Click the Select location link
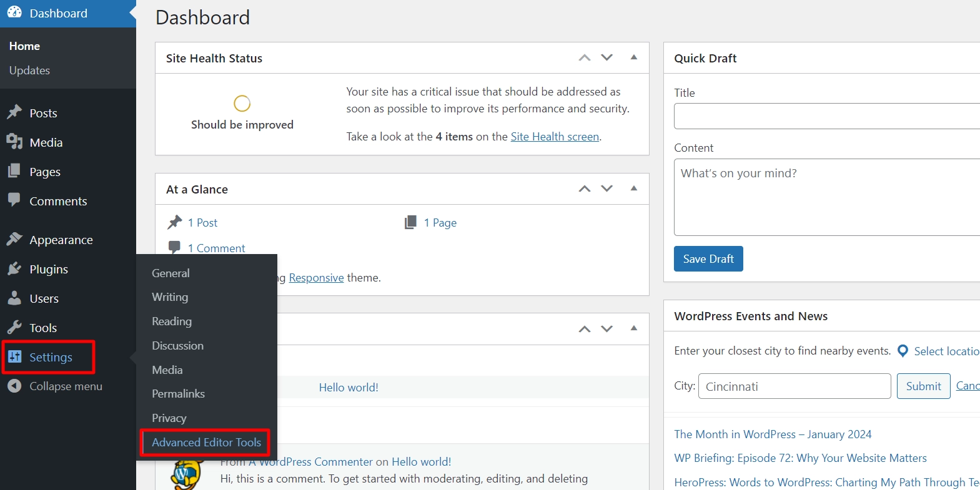980x490 pixels. 947,351
